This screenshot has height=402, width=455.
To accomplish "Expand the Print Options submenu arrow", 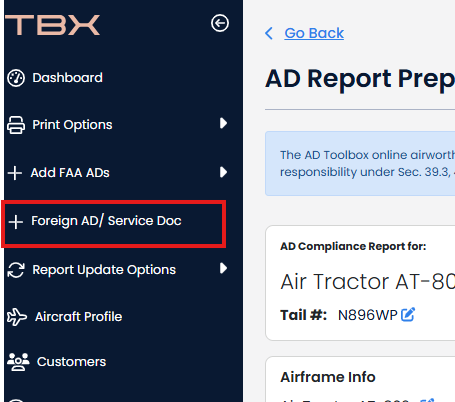I will pyautogui.click(x=223, y=123).
